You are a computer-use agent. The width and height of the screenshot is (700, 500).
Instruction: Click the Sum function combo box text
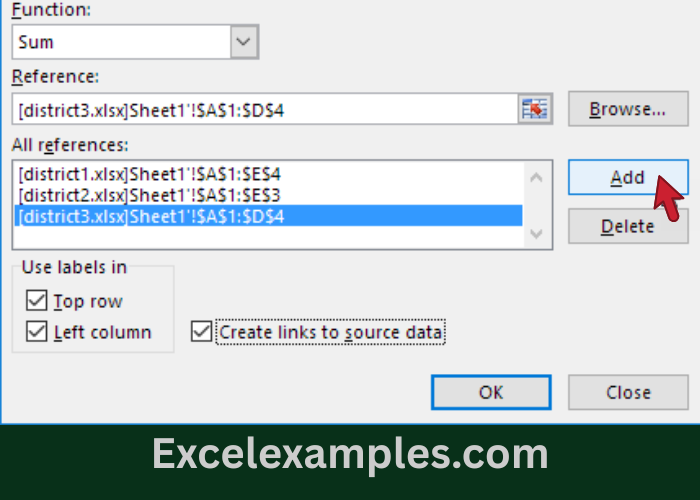[122, 42]
